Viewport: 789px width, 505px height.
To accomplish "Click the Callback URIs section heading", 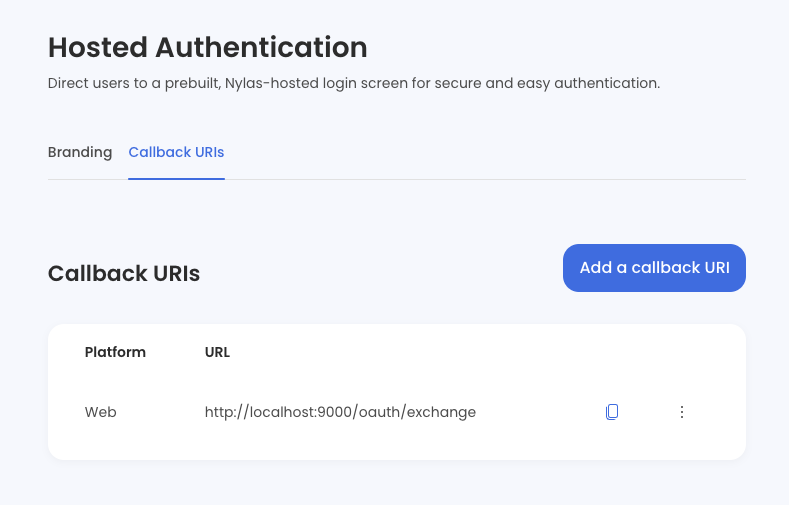I will [x=124, y=273].
